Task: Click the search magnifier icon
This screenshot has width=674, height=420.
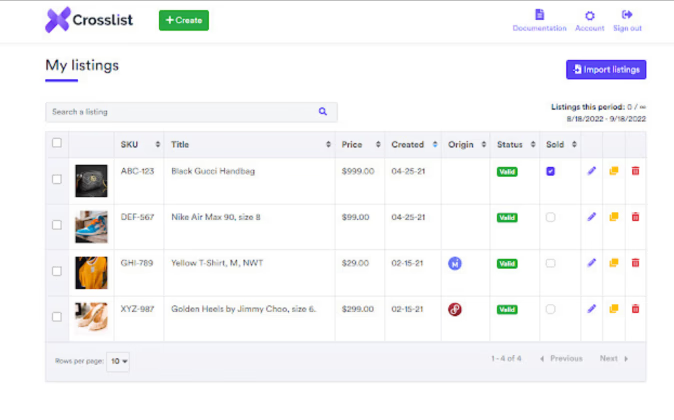Action: (322, 112)
